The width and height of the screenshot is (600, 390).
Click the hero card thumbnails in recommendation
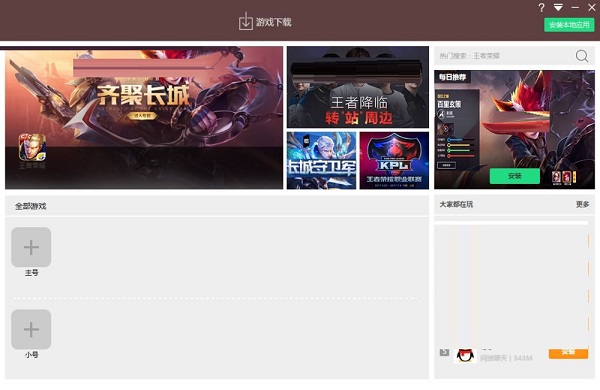coord(563,178)
